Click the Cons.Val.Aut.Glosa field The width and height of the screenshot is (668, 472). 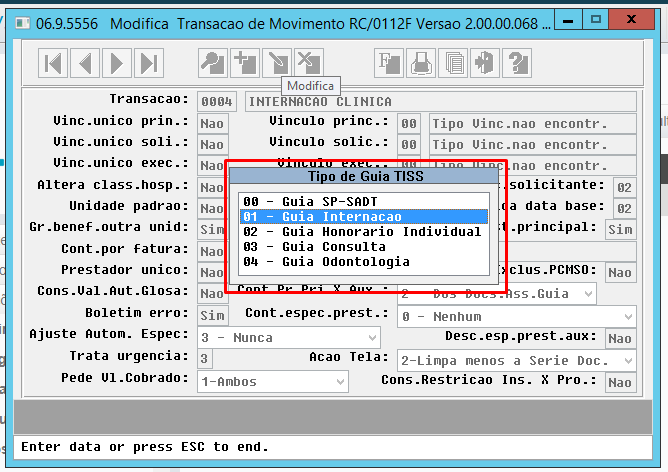pos(212,293)
